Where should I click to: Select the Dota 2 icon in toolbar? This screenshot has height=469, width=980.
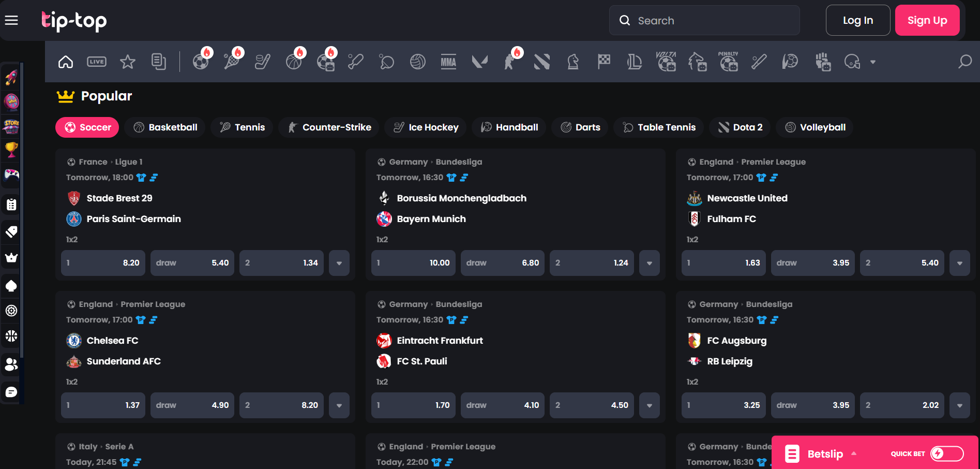click(542, 62)
